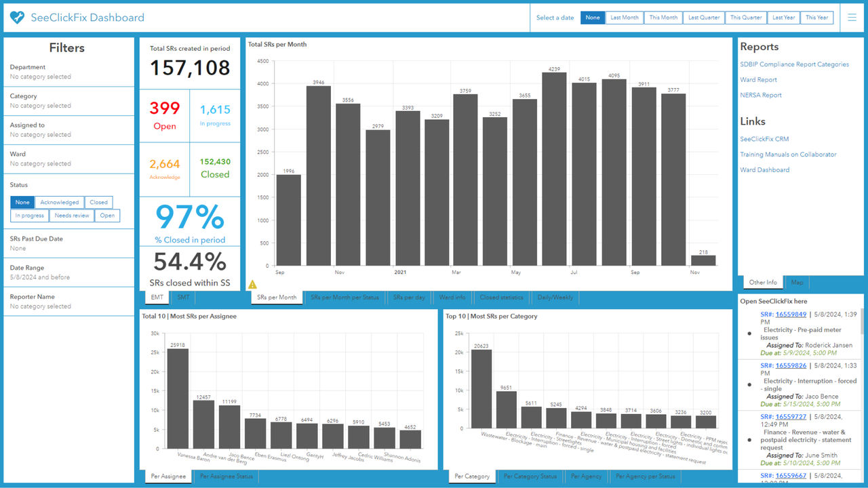
Task: Click the 2,664 Acknowledge indicator
Action: coord(165,169)
